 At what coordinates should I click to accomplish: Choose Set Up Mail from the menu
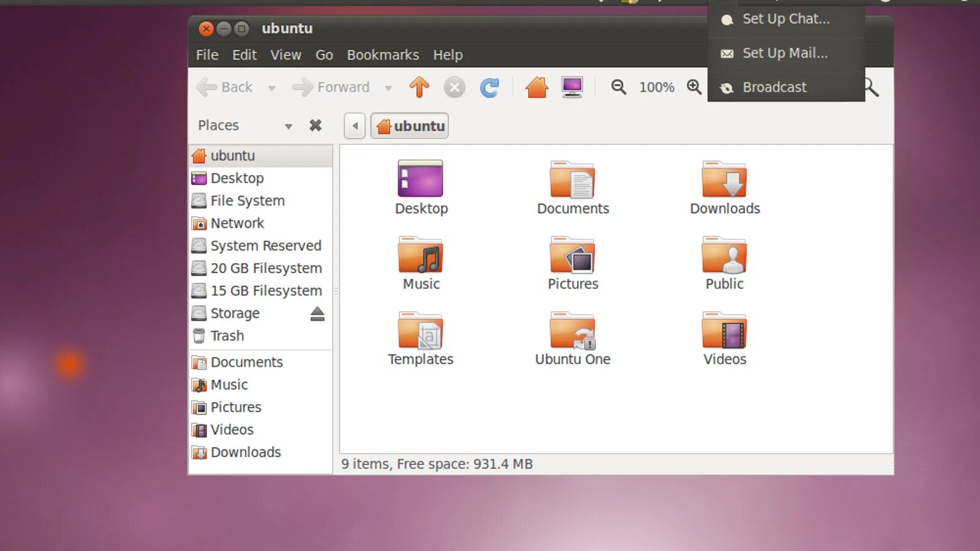pyautogui.click(x=786, y=53)
